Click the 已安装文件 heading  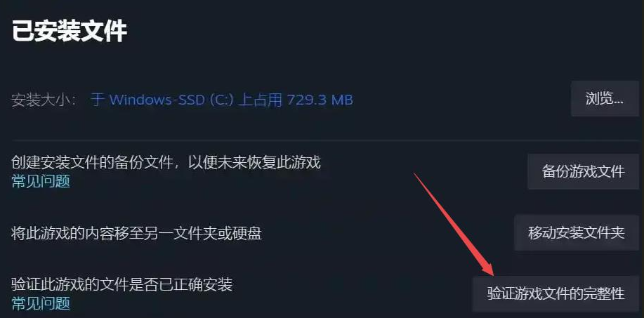click(69, 31)
